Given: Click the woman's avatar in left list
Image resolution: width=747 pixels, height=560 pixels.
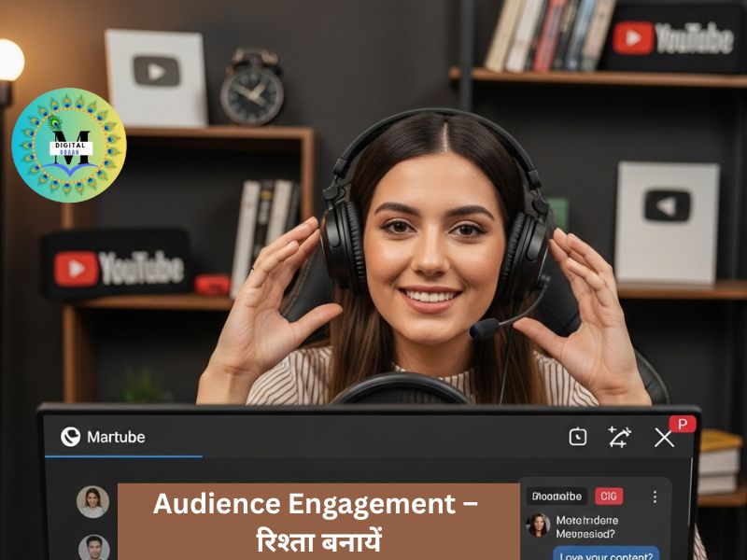Looking at the screenshot, I should (92, 502).
